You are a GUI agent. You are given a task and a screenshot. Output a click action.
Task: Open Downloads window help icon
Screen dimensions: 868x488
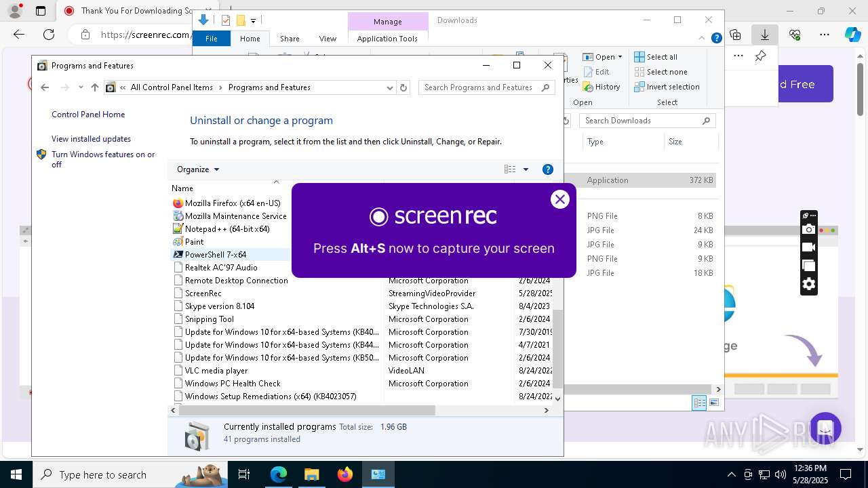coord(716,39)
